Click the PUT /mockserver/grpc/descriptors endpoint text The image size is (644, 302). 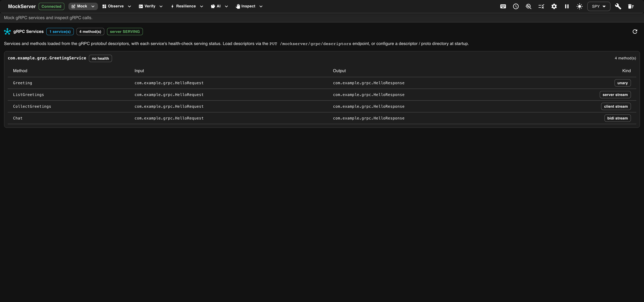pyautogui.click(x=310, y=44)
